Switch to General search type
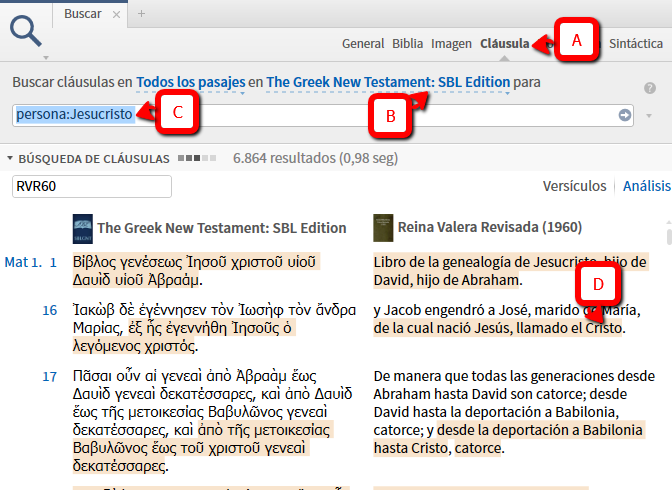 point(363,43)
